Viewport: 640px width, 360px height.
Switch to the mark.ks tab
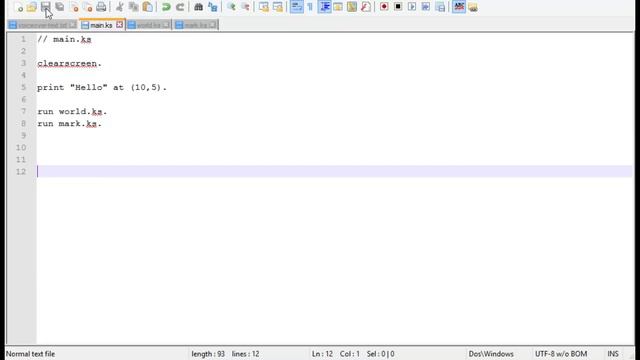[x=195, y=25]
